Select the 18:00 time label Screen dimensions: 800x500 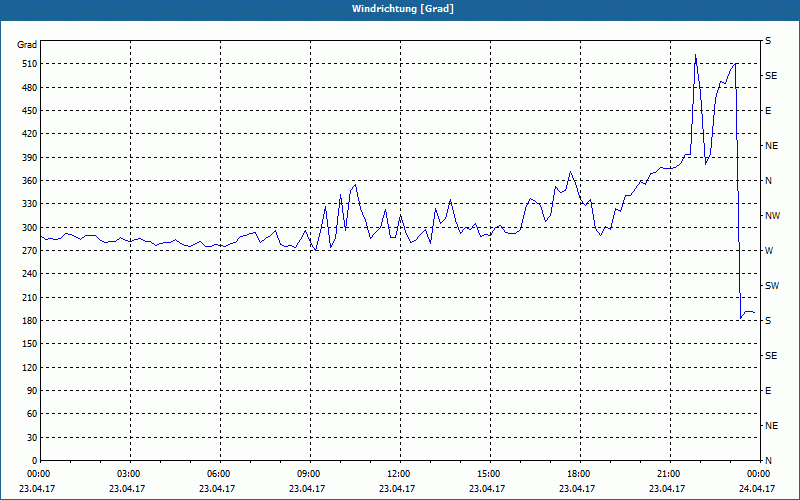click(x=579, y=474)
